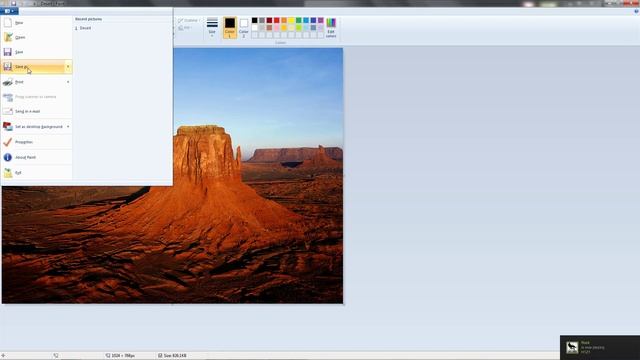
Task: Pick the rose pink palette swatch
Action: (x=277, y=28)
